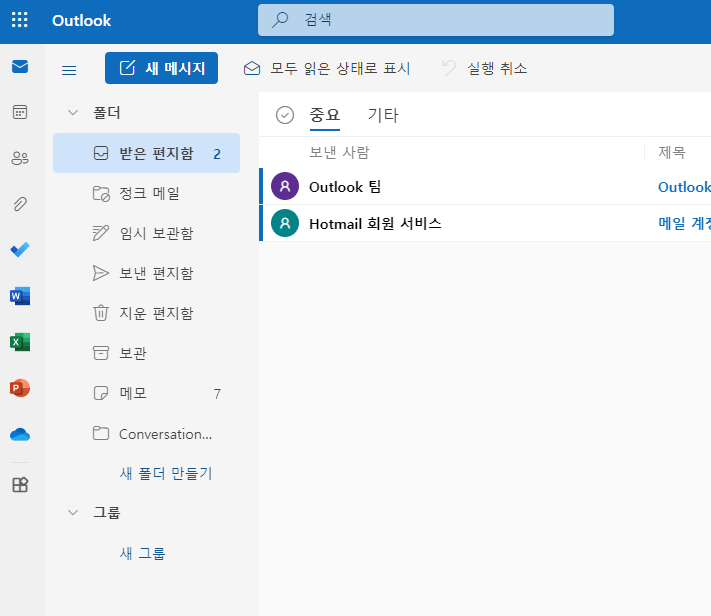Collapse the 폴더 section chevron
Image resolution: width=711 pixels, height=616 pixels.
73,112
